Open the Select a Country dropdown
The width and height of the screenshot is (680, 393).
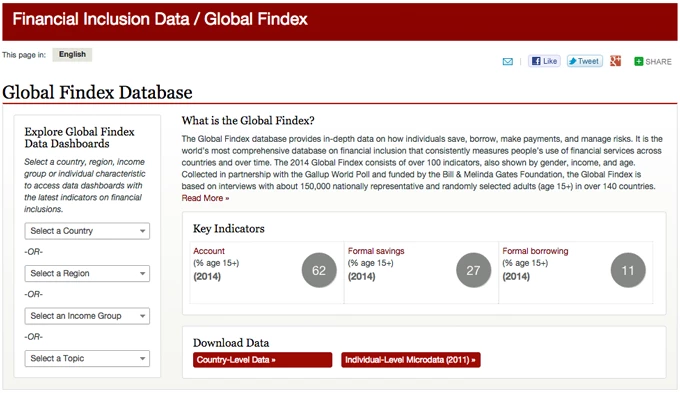click(87, 231)
